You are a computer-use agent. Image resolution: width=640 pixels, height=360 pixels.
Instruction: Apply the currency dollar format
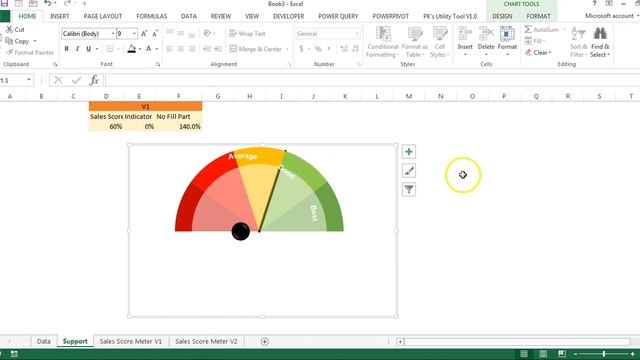pyautogui.click(x=301, y=49)
